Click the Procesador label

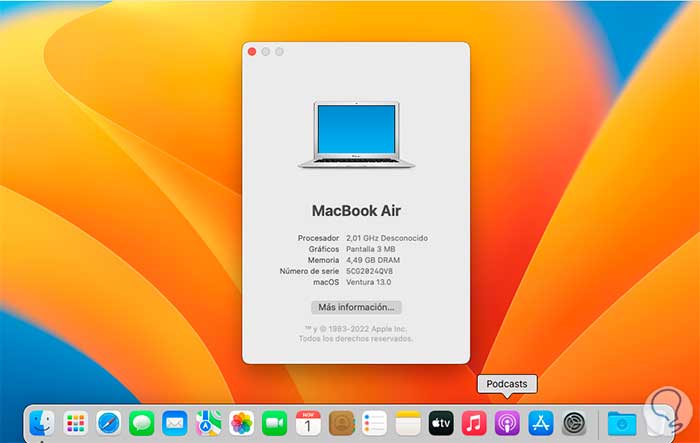[x=318, y=238]
